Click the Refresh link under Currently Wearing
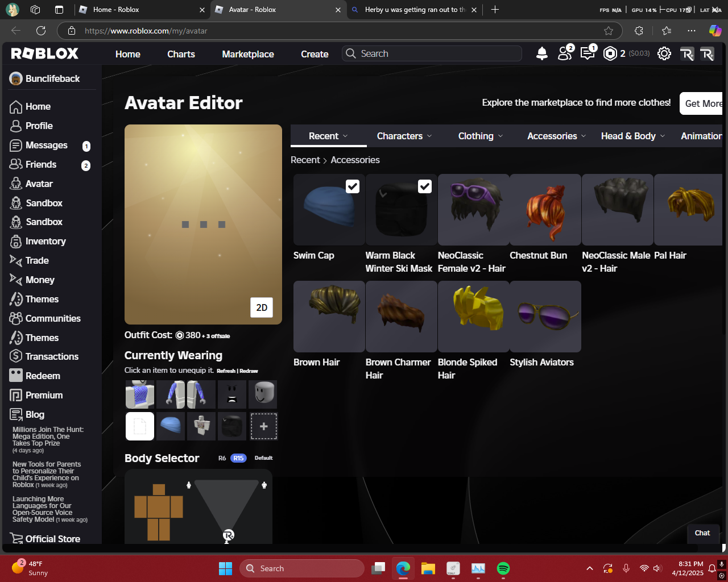Viewport: 728px width, 582px height. point(226,371)
